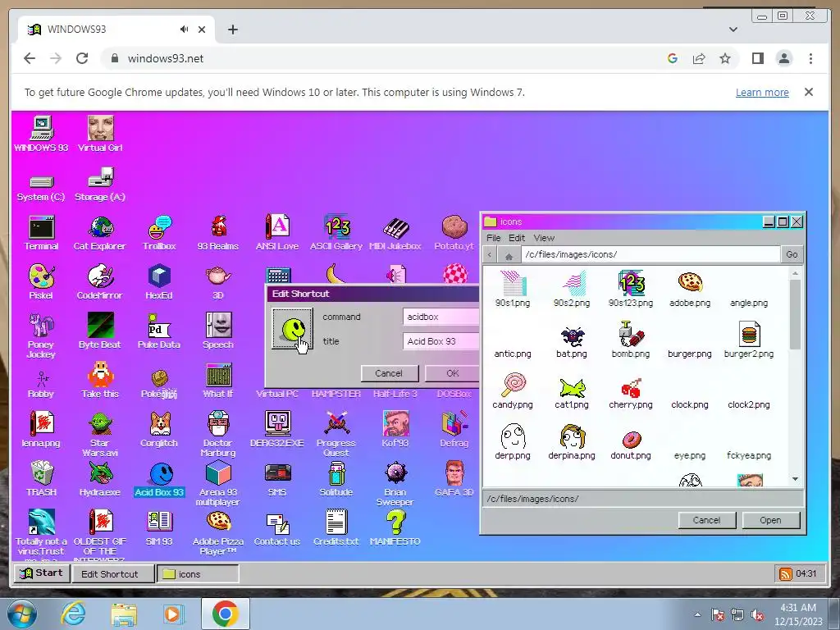Screen dimensions: 840x630
Task: Click Cancel in the icons window
Action: (706, 520)
